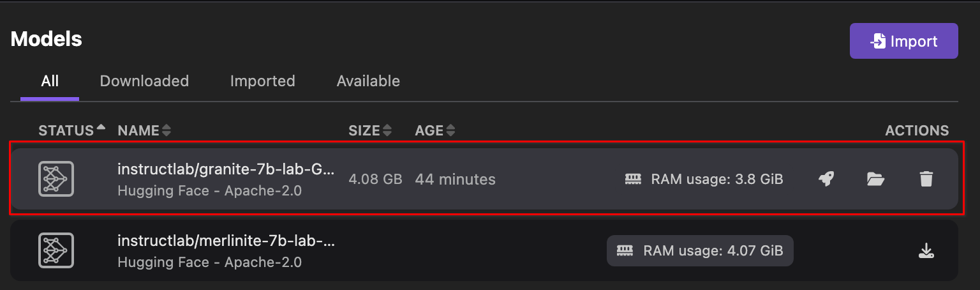Download the merlinite-7b-lab model
This screenshot has width=980, height=290.
tap(926, 251)
